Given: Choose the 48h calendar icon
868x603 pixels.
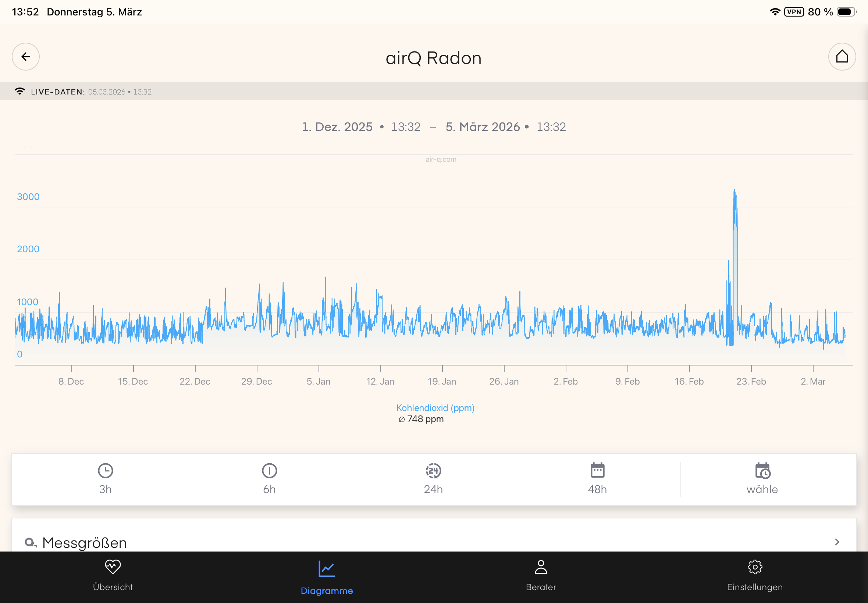Looking at the screenshot, I should [x=597, y=471].
